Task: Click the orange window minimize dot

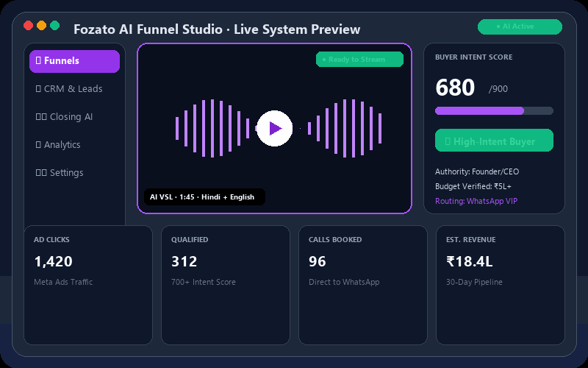Action: point(42,26)
